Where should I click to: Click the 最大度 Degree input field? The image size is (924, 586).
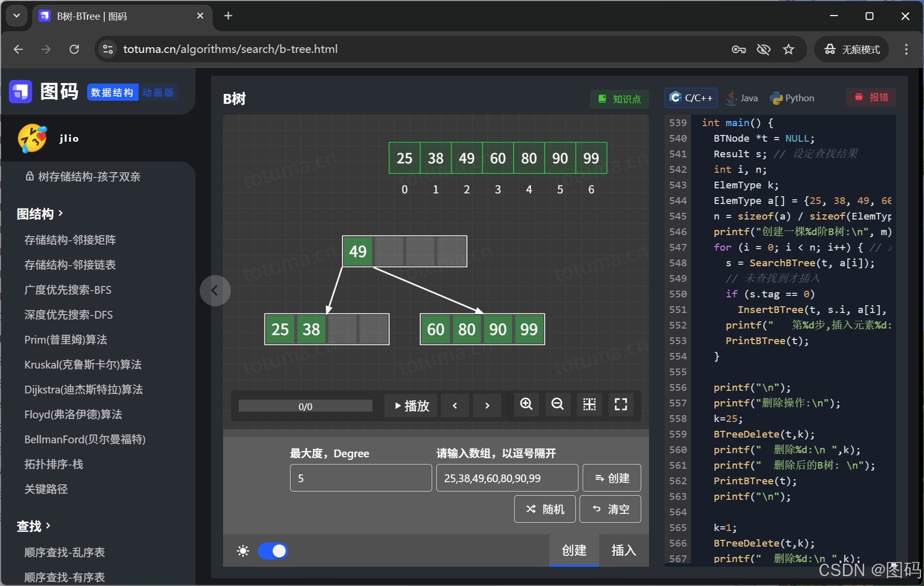coord(361,478)
